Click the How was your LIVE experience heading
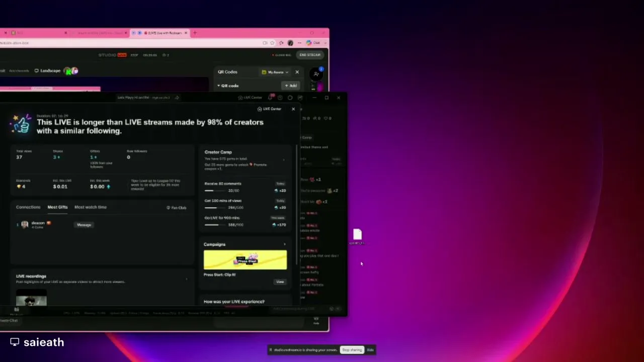The image size is (644, 362). coord(234,302)
